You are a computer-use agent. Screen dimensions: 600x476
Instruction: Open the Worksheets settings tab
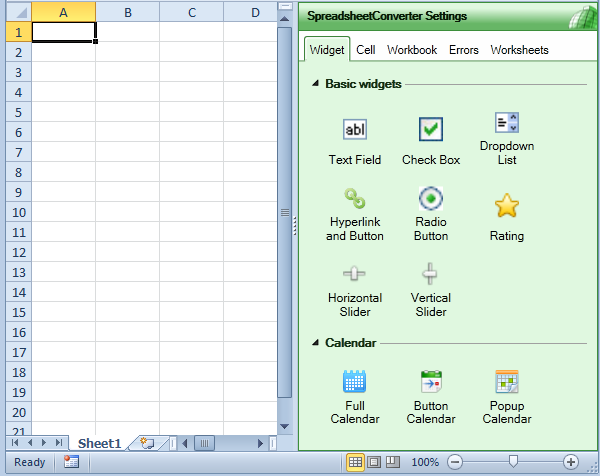coord(519,50)
